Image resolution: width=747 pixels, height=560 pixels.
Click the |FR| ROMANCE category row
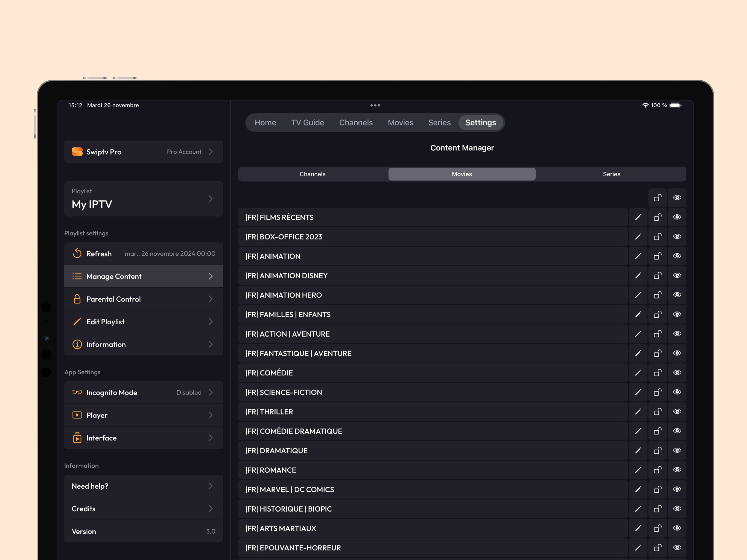pyautogui.click(x=432, y=470)
